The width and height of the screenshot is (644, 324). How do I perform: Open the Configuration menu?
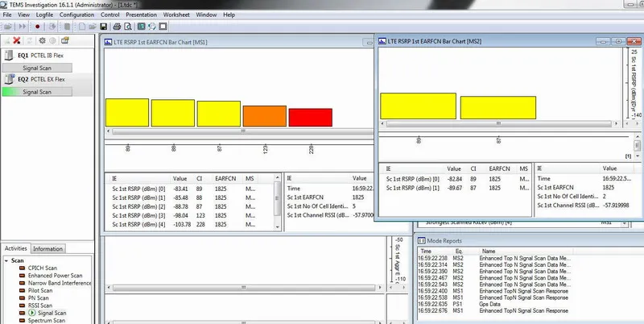(x=76, y=15)
